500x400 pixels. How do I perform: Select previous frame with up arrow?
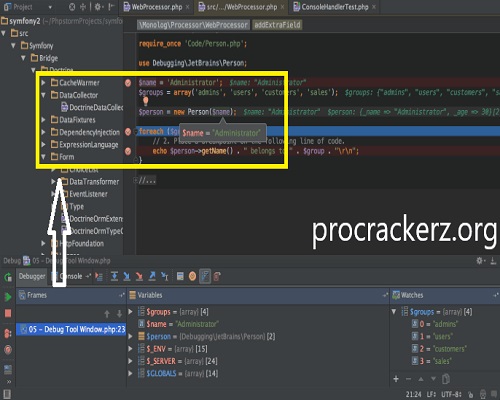(107, 313)
